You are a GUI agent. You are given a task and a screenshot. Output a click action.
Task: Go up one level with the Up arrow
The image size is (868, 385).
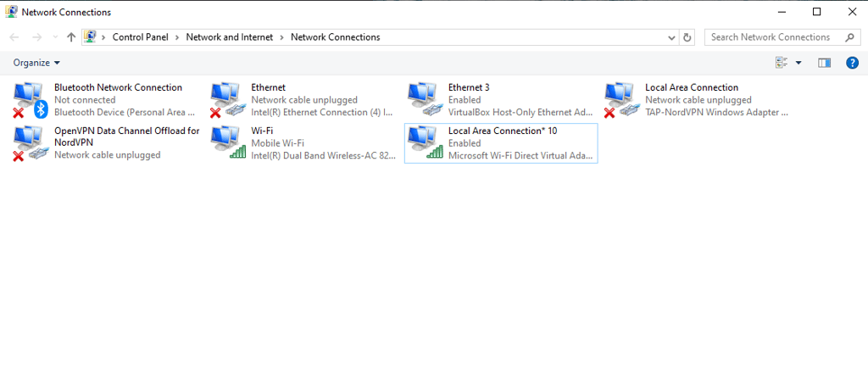click(x=71, y=37)
